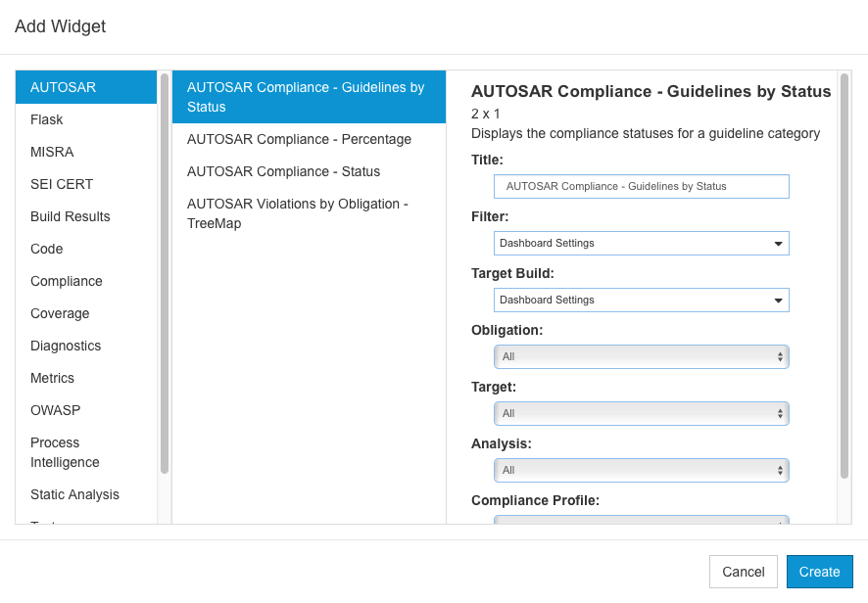Click the widget settings panel scrollbar
The width and height of the screenshot is (868, 603).
pos(844,275)
